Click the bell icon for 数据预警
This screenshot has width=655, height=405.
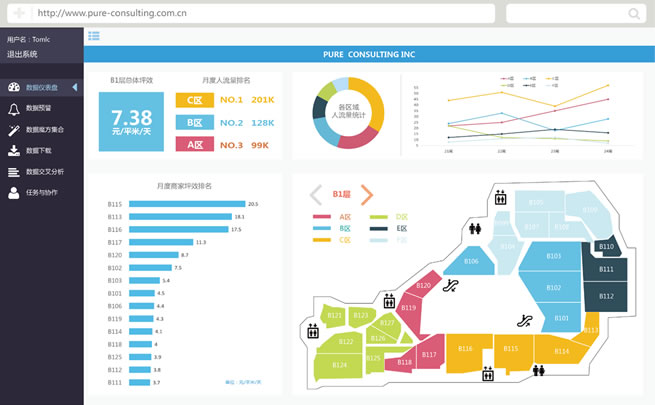click(14, 108)
